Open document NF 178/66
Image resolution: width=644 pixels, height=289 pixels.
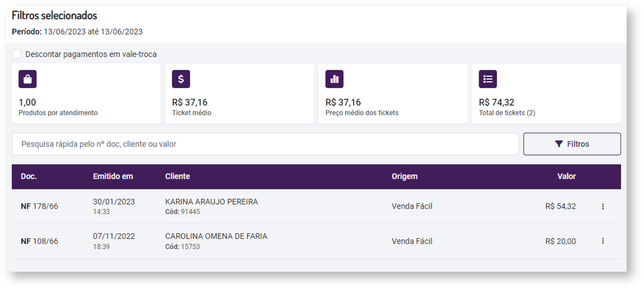39,206
